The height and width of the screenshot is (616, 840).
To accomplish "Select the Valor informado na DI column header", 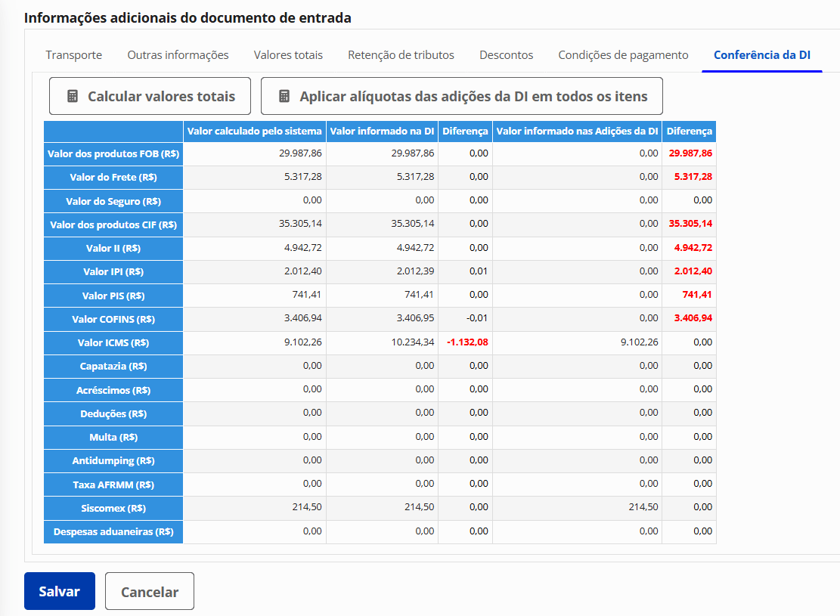I will [x=382, y=132].
